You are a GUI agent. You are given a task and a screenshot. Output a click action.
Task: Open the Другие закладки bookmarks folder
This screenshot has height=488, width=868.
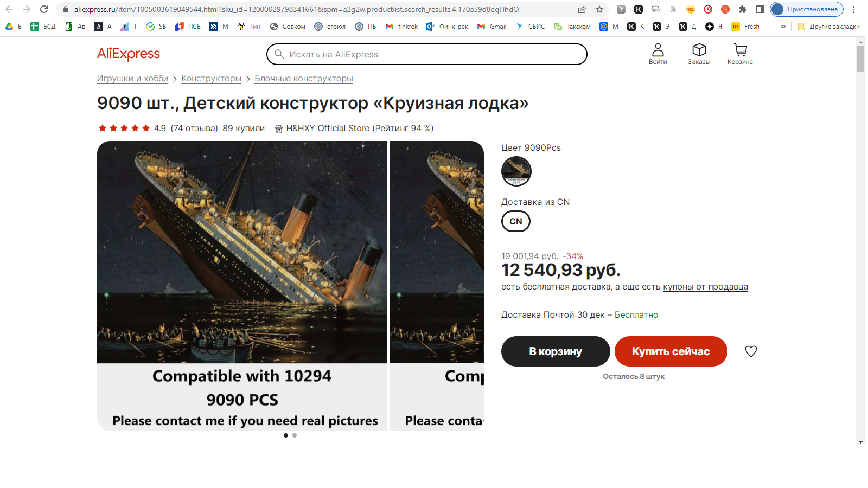pyautogui.click(x=828, y=26)
